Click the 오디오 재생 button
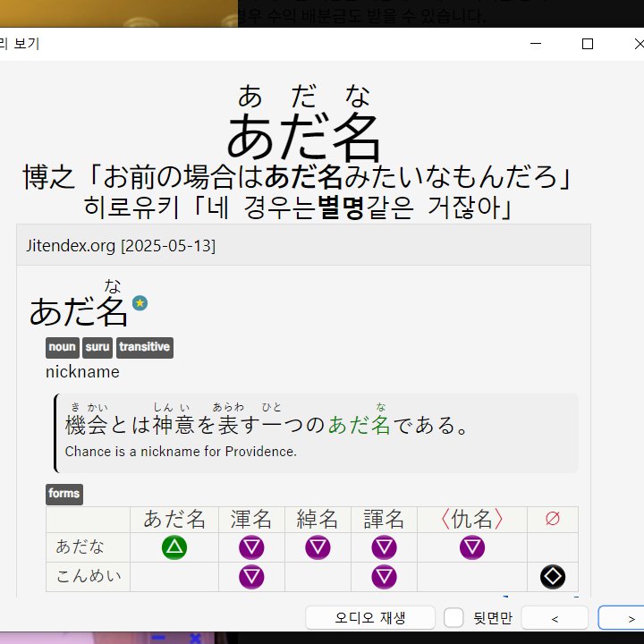Image resolution: width=644 pixels, height=644 pixels. coord(370,617)
